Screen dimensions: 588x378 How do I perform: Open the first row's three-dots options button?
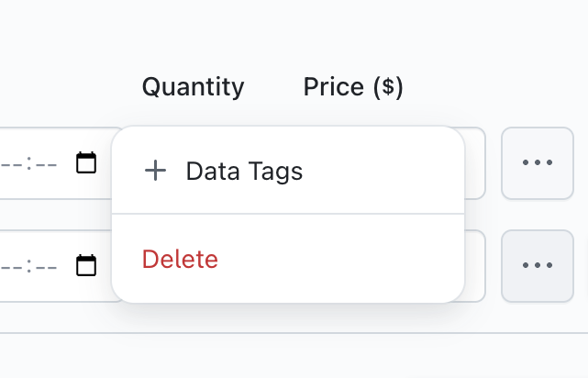coord(537,163)
